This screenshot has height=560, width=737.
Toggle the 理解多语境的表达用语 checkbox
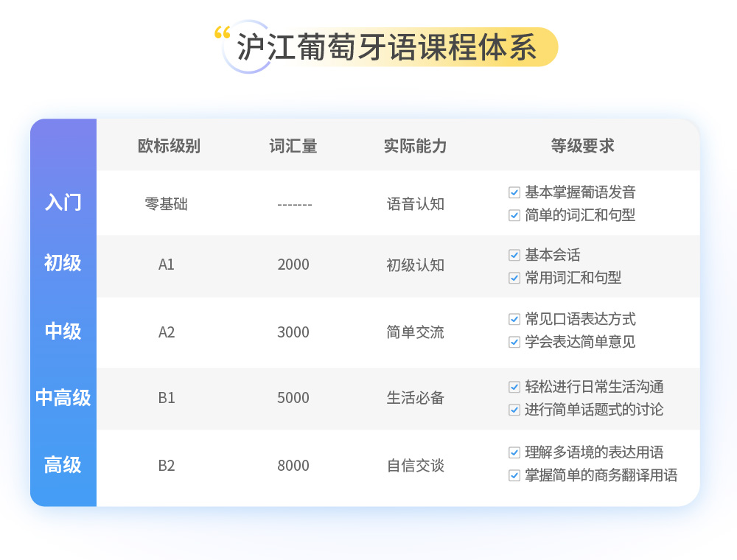(x=514, y=452)
